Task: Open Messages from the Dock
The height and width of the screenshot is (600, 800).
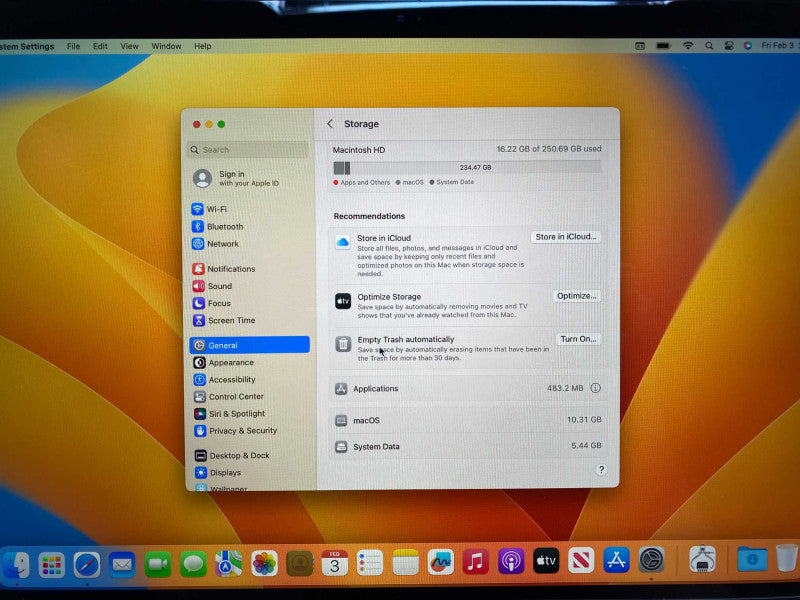Action: (193, 564)
